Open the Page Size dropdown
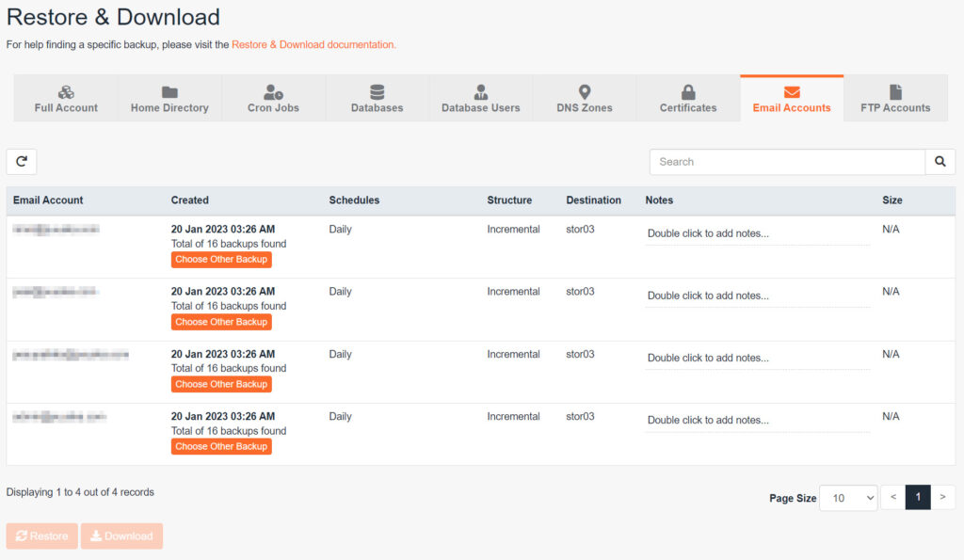Image resolution: width=964 pixels, height=560 pixels. (x=848, y=498)
